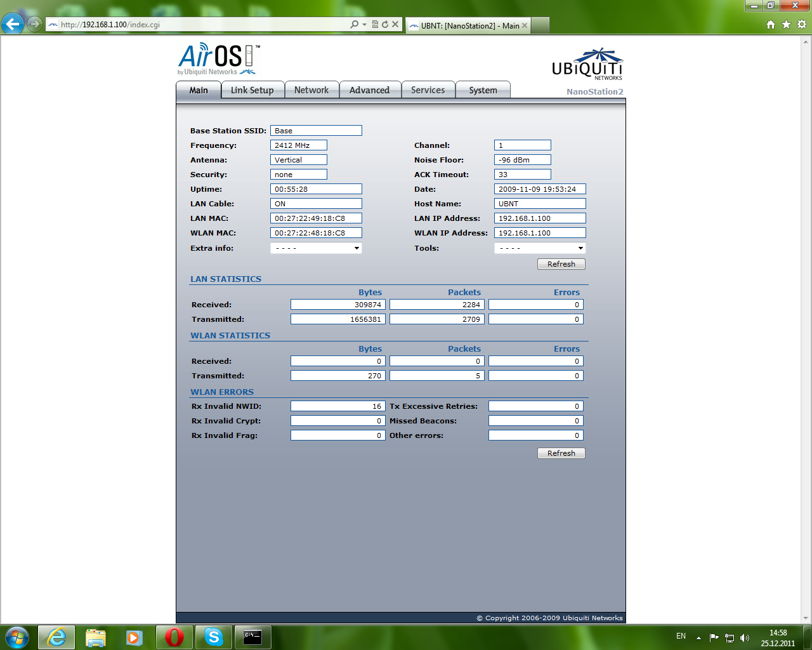Image resolution: width=812 pixels, height=650 pixels.
Task: Click the browser Home icon
Action: 771,24
